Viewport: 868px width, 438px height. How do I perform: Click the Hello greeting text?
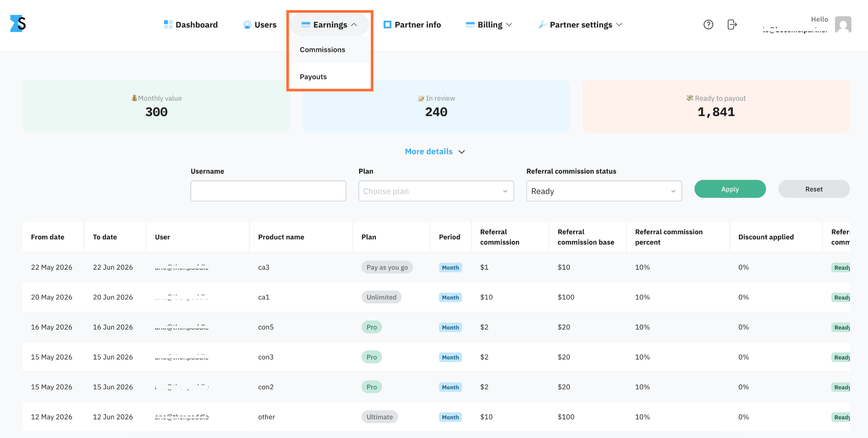click(x=819, y=19)
